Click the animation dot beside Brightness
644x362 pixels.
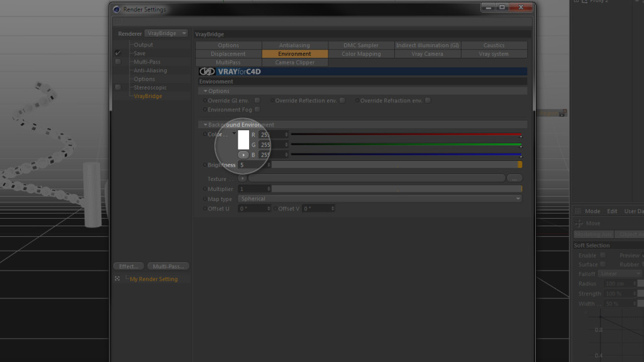pos(204,165)
